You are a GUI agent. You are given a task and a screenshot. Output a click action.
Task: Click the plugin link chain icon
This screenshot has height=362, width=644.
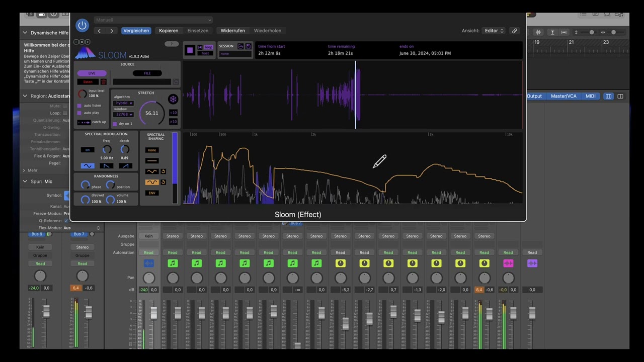pyautogui.click(x=514, y=31)
